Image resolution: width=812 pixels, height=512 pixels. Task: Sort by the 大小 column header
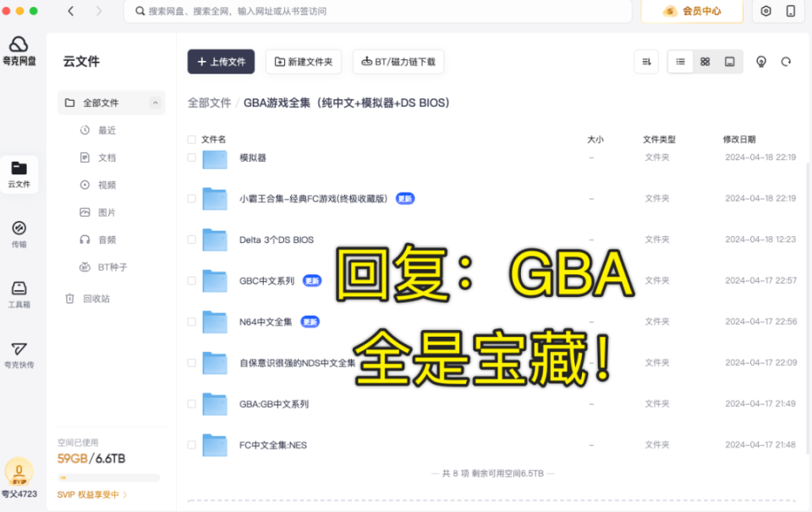(595, 140)
